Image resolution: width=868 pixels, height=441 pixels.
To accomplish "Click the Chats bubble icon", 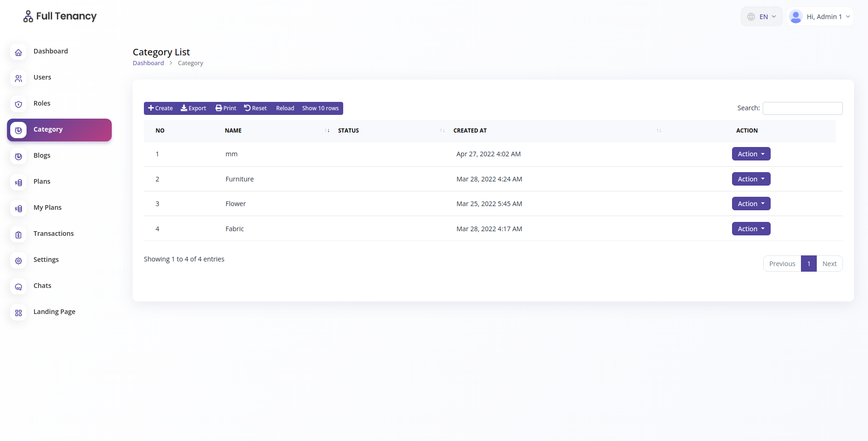I will click(18, 287).
